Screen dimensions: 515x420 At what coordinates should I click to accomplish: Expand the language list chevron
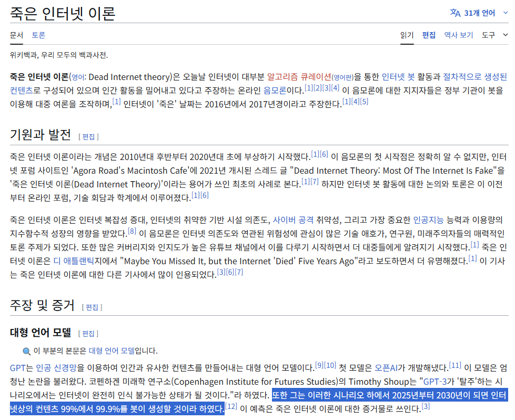click(506, 13)
